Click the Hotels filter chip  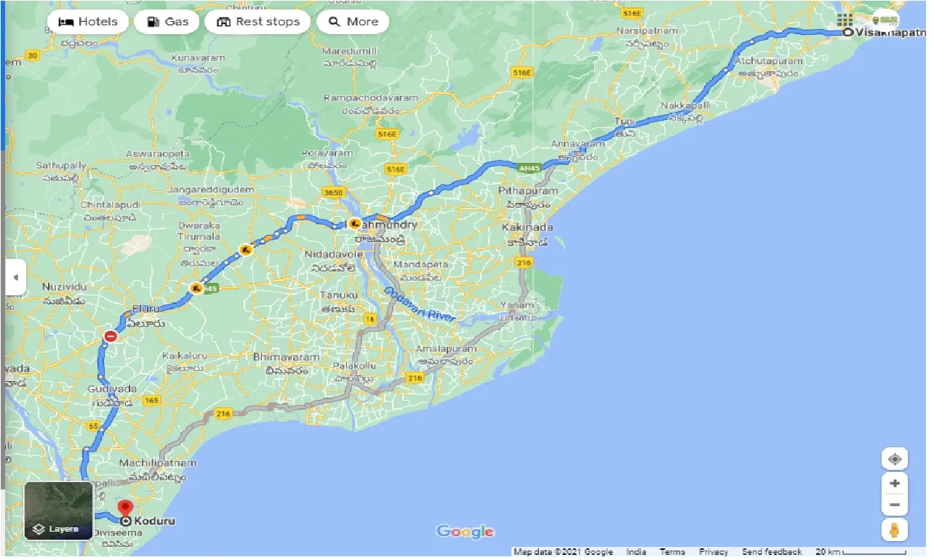pyautogui.click(x=87, y=22)
